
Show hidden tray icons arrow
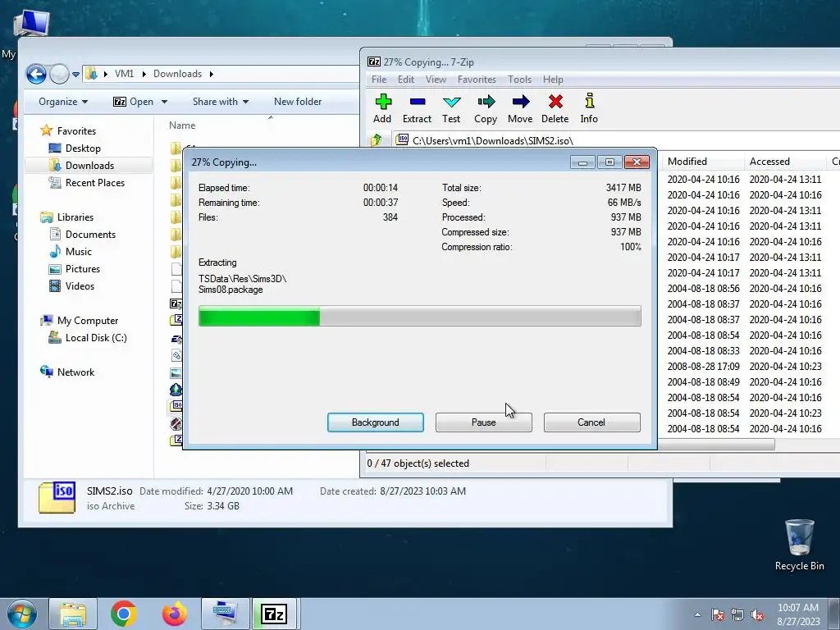pos(697,615)
